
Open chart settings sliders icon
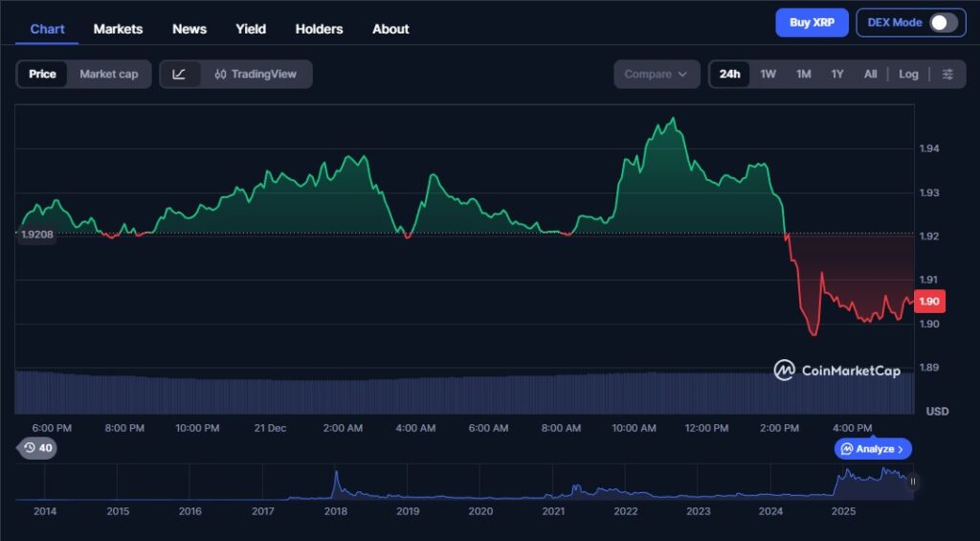947,75
